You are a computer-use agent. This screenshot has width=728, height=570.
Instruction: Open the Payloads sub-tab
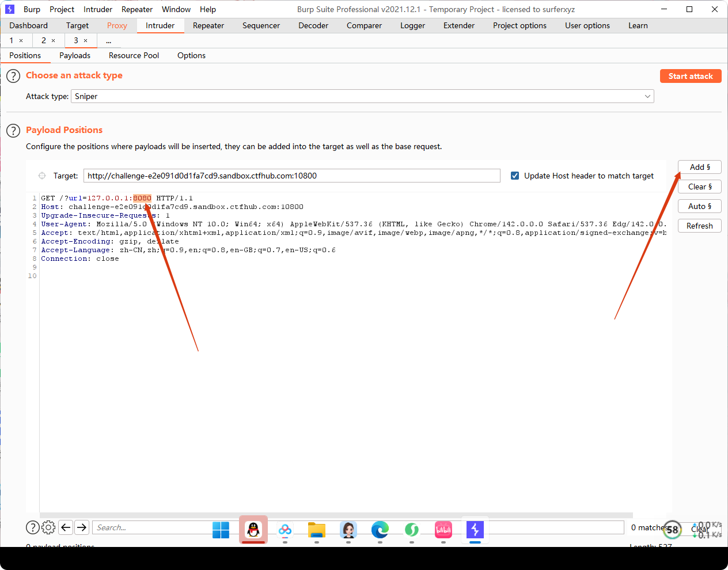click(x=75, y=55)
